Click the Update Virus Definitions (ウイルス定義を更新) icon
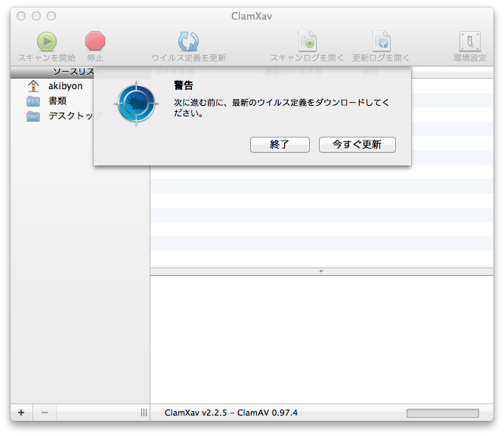The image size is (504, 436). tap(189, 41)
